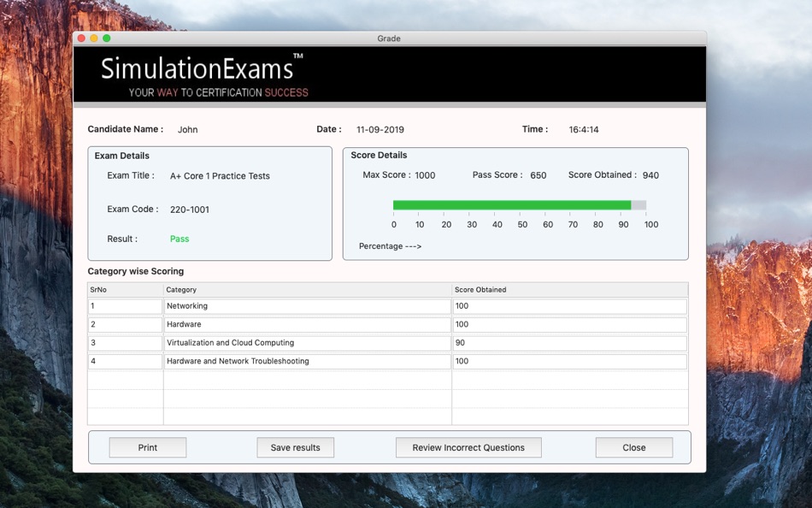This screenshot has height=508, width=812.
Task: Select Hardware and Network Troubleshooting cell
Action: (x=307, y=362)
